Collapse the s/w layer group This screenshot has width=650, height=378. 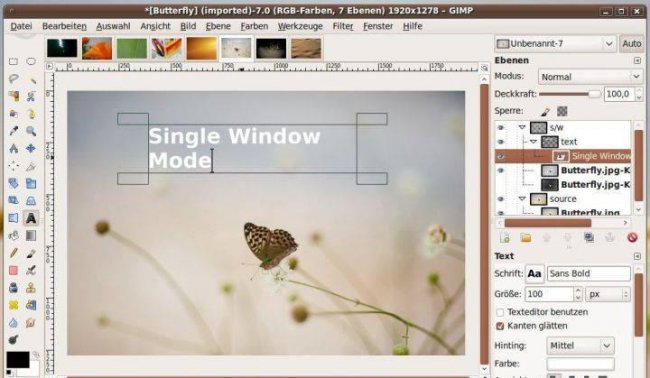[522, 128]
